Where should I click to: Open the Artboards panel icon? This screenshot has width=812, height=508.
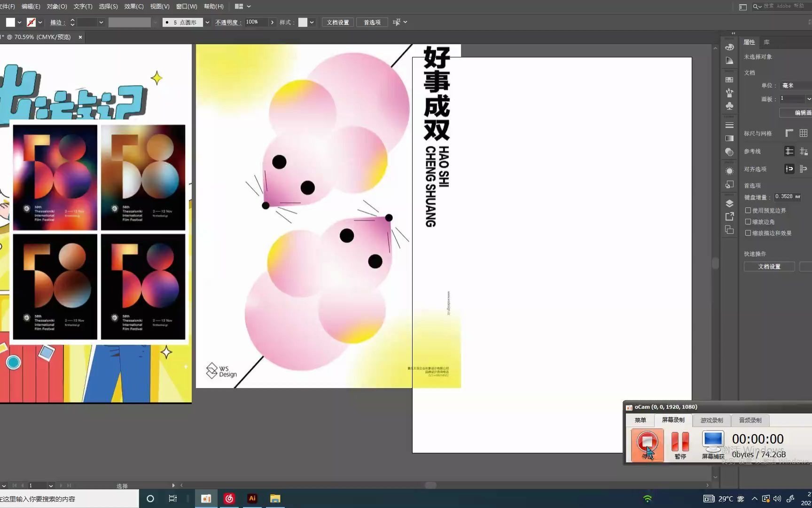click(729, 230)
